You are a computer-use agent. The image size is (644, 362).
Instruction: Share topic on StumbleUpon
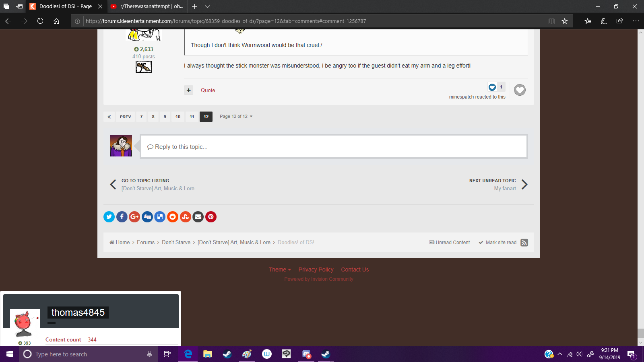point(185,217)
